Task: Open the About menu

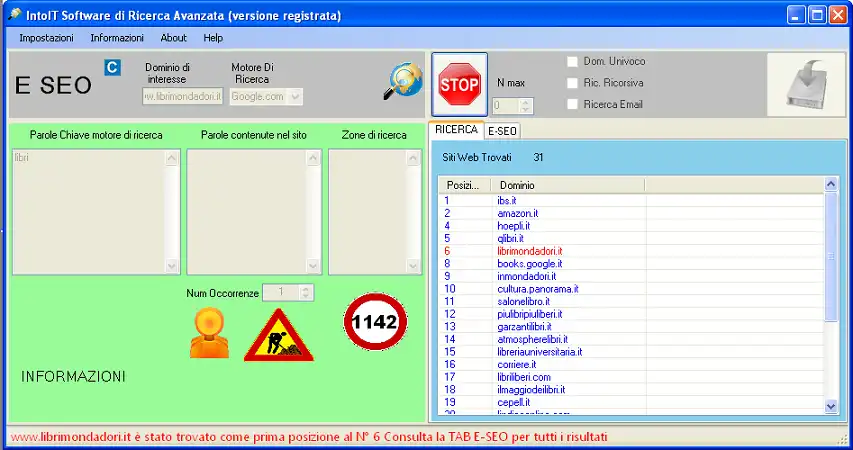Action: (174, 38)
